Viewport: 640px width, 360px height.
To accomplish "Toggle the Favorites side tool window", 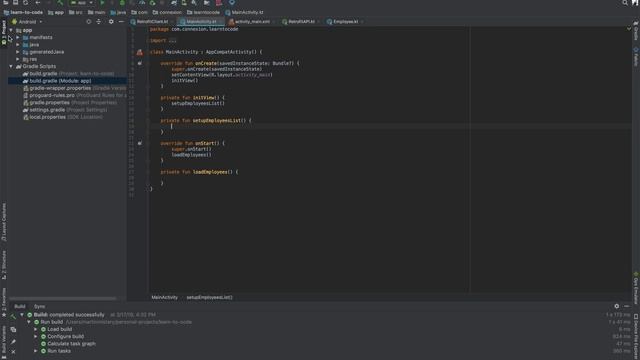I will (4, 302).
